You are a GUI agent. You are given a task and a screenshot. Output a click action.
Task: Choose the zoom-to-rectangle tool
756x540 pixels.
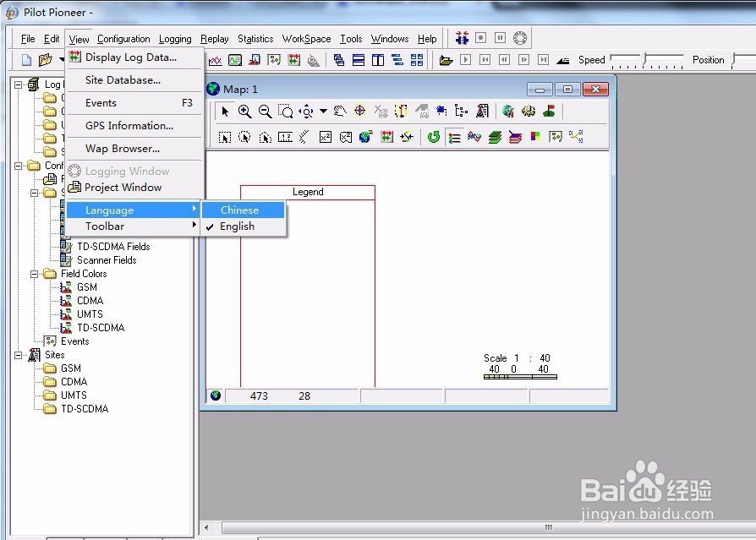[286, 112]
